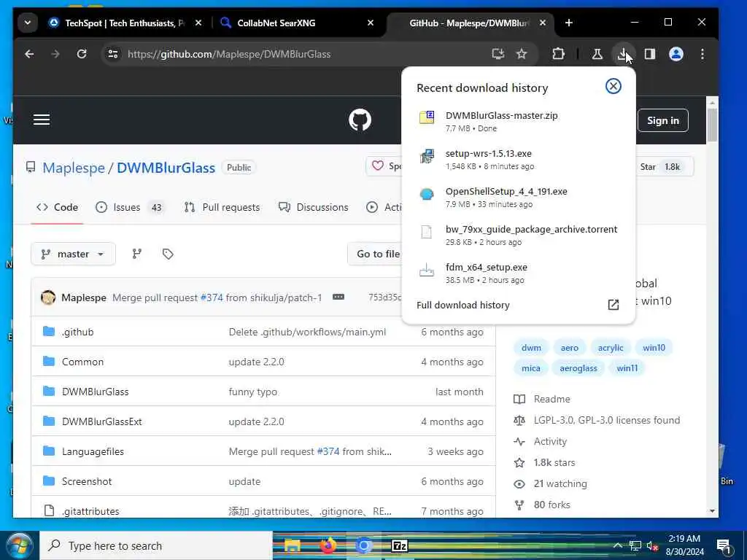Open fdm_x64_setup.exe download entry
The width and height of the screenshot is (747, 560).
519,273
